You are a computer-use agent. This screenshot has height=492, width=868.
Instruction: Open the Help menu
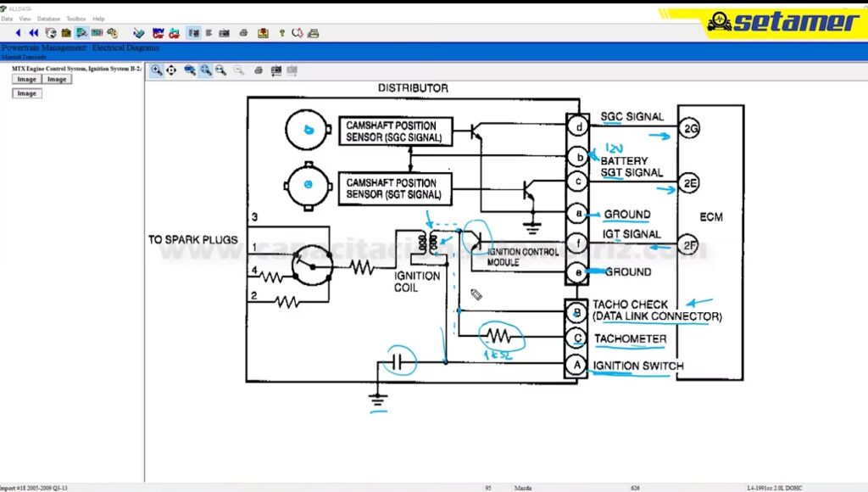[99, 18]
